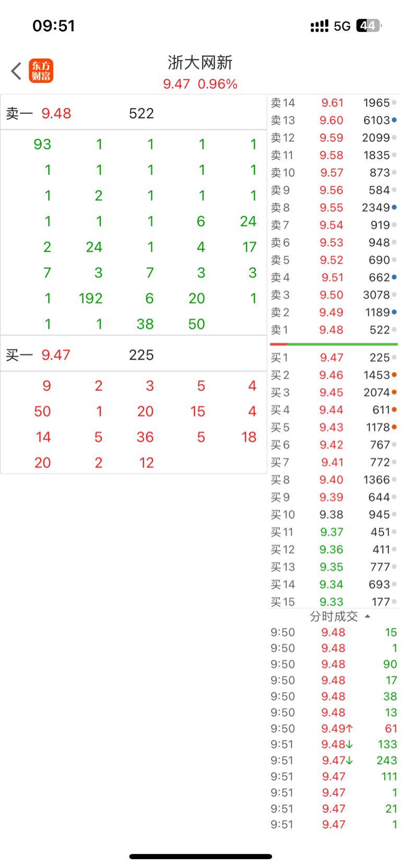The image size is (401, 868).
Task: Select the 买9 9.39 row
Action: [x=334, y=497]
